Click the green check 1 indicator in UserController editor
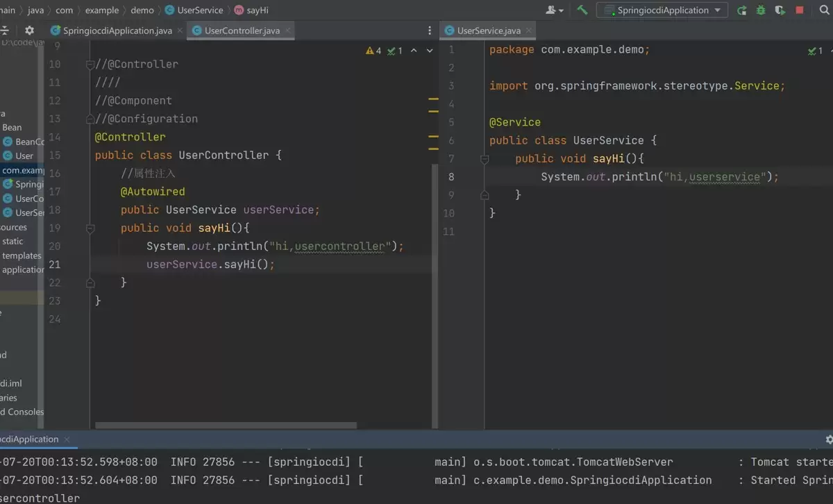This screenshot has width=833, height=504. [x=395, y=51]
